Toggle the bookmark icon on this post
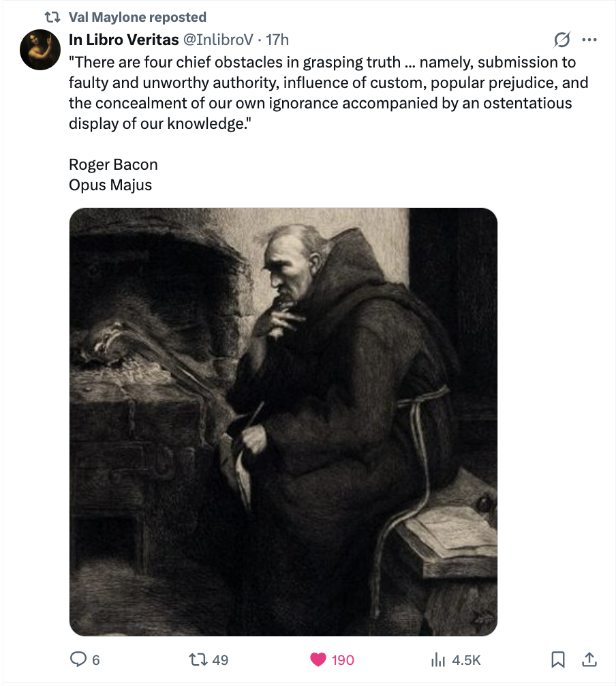The height and width of the screenshot is (686, 616). [x=557, y=659]
